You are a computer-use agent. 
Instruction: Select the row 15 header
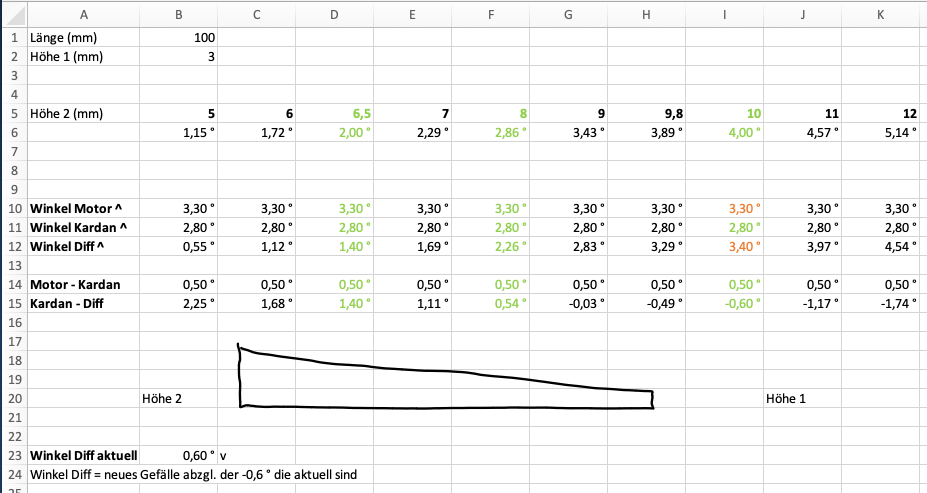pyautogui.click(x=14, y=303)
